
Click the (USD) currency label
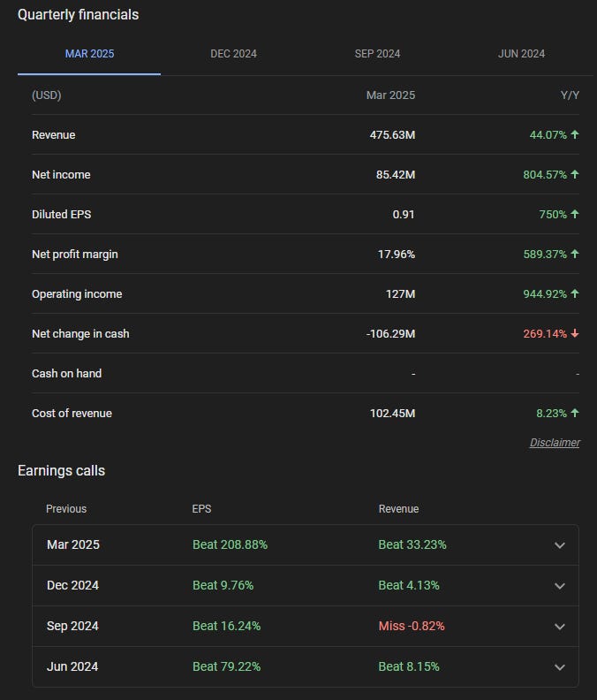click(47, 95)
